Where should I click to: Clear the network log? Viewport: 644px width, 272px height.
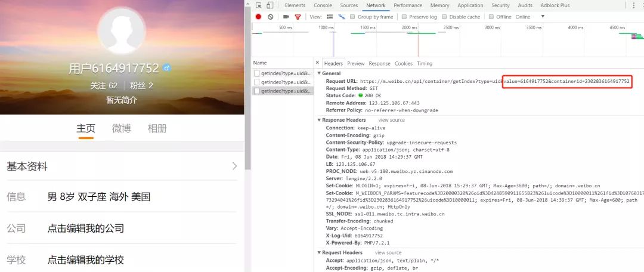coord(270,17)
